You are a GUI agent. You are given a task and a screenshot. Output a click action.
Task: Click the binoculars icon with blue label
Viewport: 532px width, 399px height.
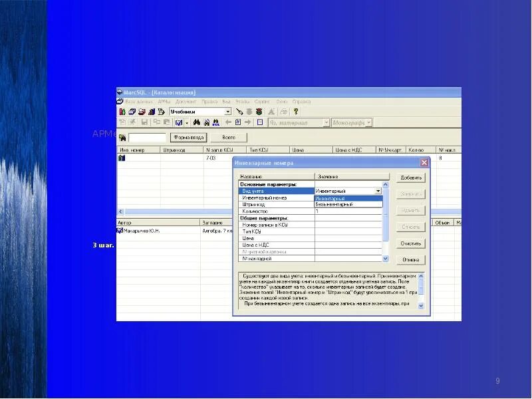click(215, 122)
